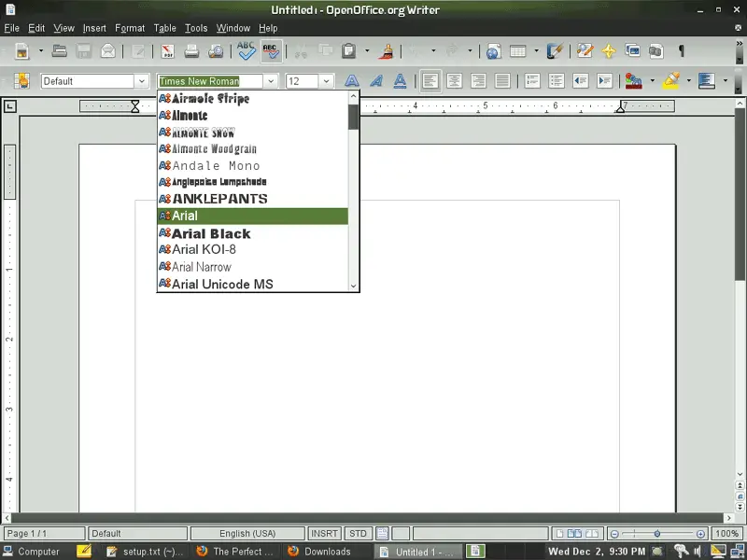The width and height of the screenshot is (747, 560).
Task: Click the Highlighting marker icon
Action: click(x=670, y=81)
